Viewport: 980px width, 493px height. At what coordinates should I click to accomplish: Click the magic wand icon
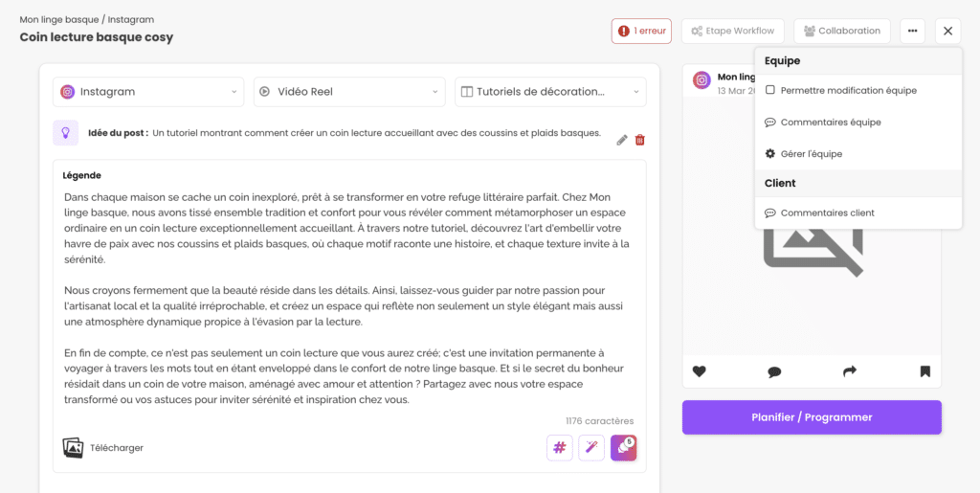coord(591,447)
